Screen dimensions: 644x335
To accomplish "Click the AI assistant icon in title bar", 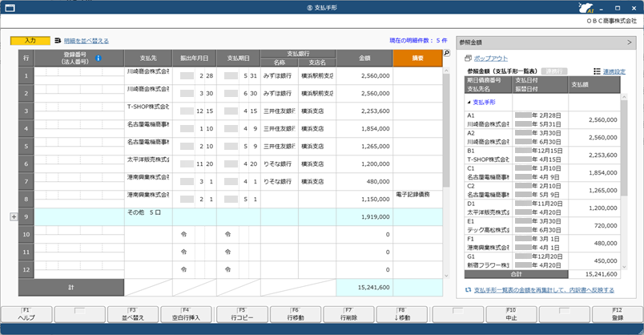I will click(586, 8).
